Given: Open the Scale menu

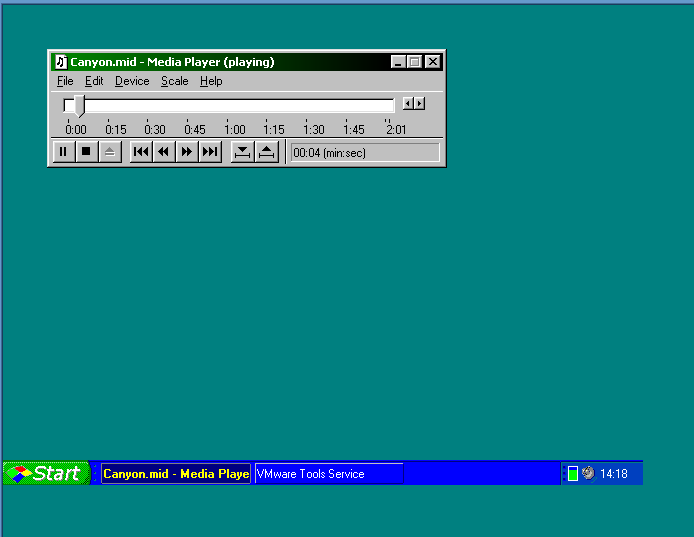Looking at the screenshot, I should point(174,81).
